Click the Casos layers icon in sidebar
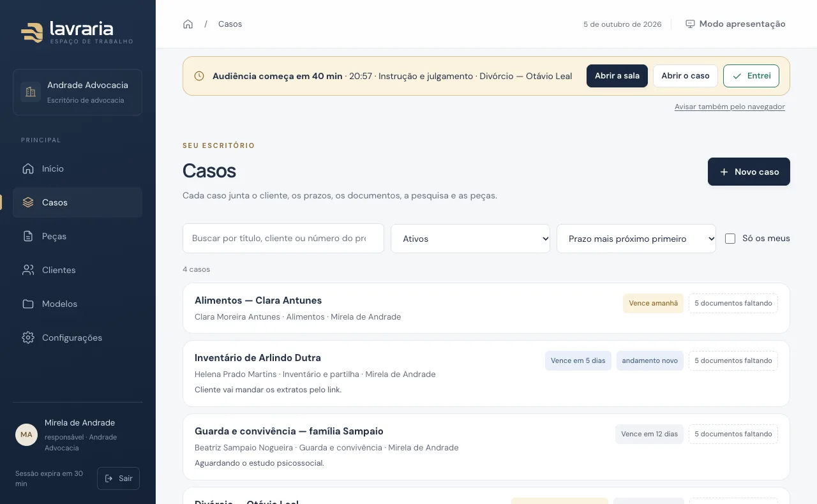 [x=28, y=202]
